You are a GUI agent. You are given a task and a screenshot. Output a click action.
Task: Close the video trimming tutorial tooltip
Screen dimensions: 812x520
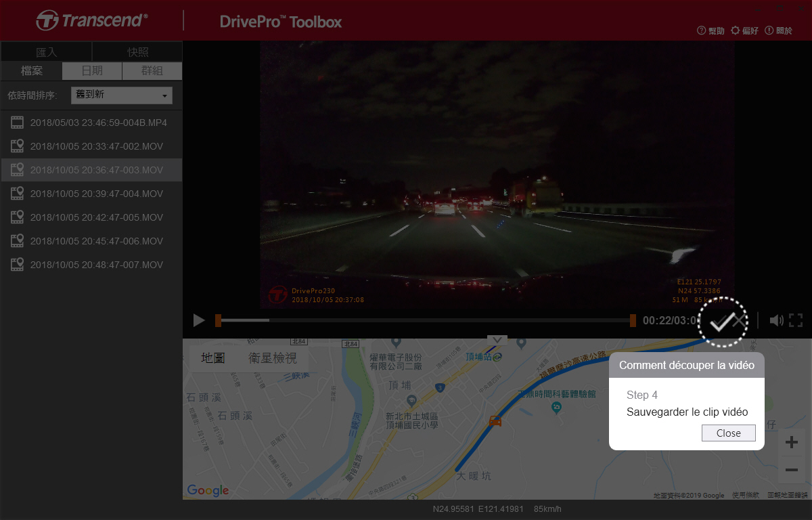pos(728,433)
